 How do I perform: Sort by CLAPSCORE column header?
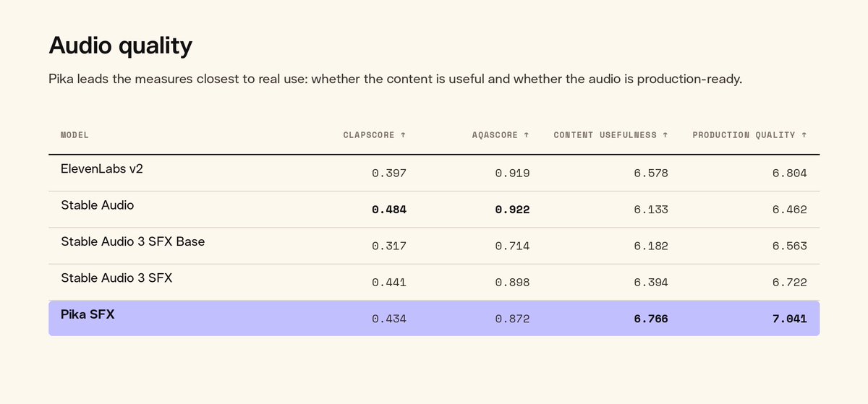pos(375,135)
